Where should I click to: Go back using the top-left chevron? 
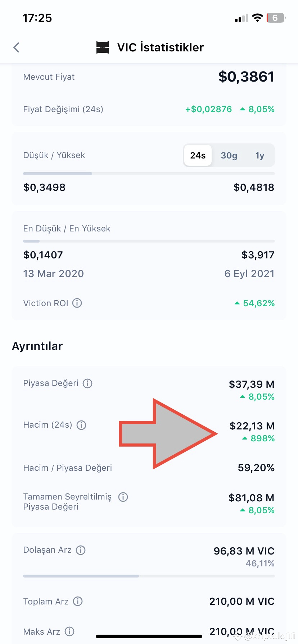(x=16, y=47)
